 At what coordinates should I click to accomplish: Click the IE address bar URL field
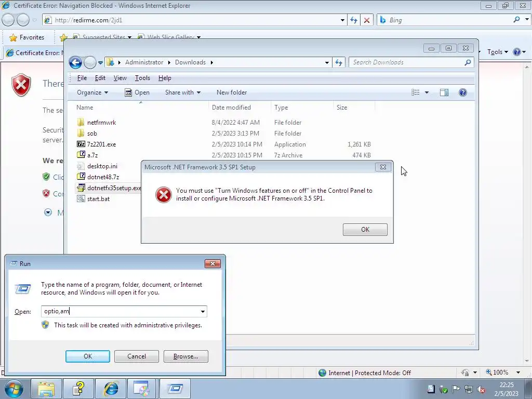[195, 20]
